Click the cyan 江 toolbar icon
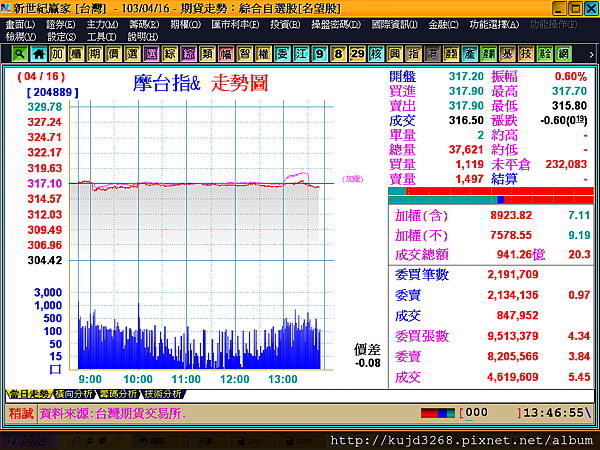Viewport: 600px width, 450px height. click(301, 54)
